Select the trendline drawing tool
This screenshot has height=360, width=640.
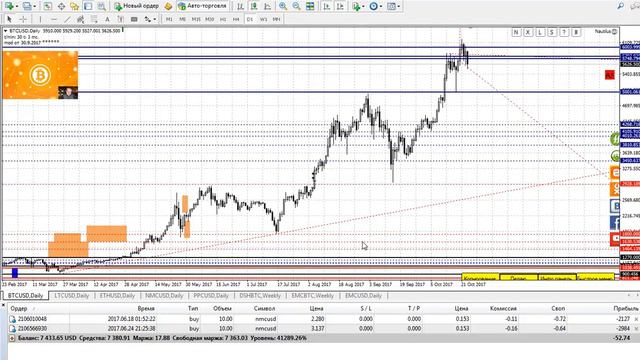tap(67, 19)
